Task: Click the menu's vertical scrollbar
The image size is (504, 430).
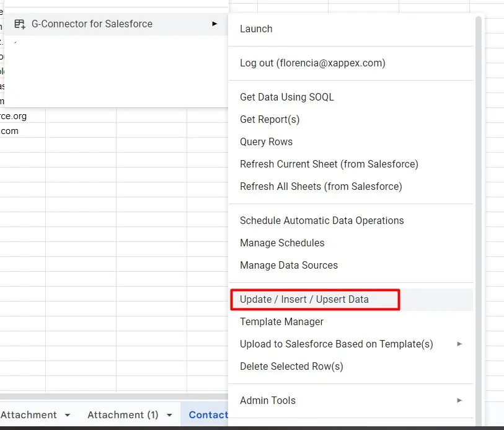Action: click(479, 221)
